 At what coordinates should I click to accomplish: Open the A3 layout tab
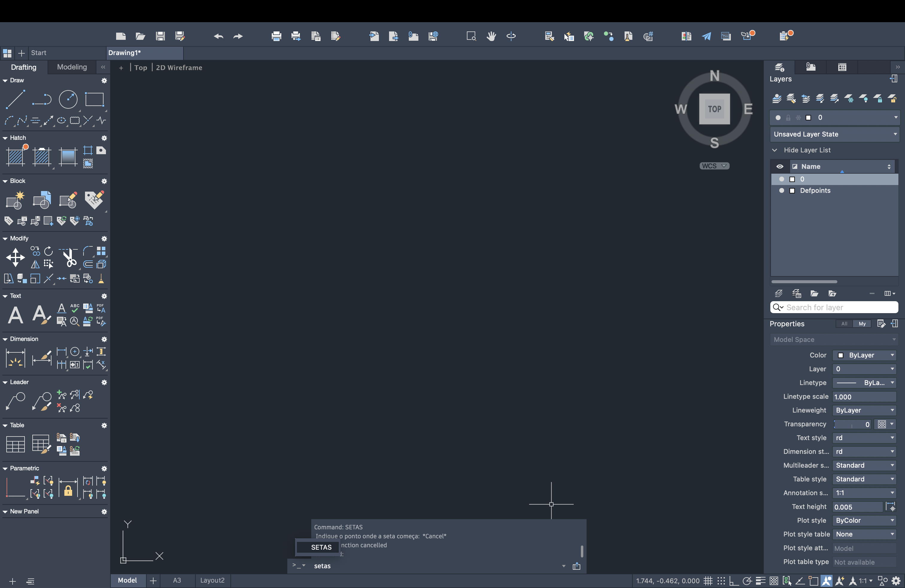click(177, 581)
